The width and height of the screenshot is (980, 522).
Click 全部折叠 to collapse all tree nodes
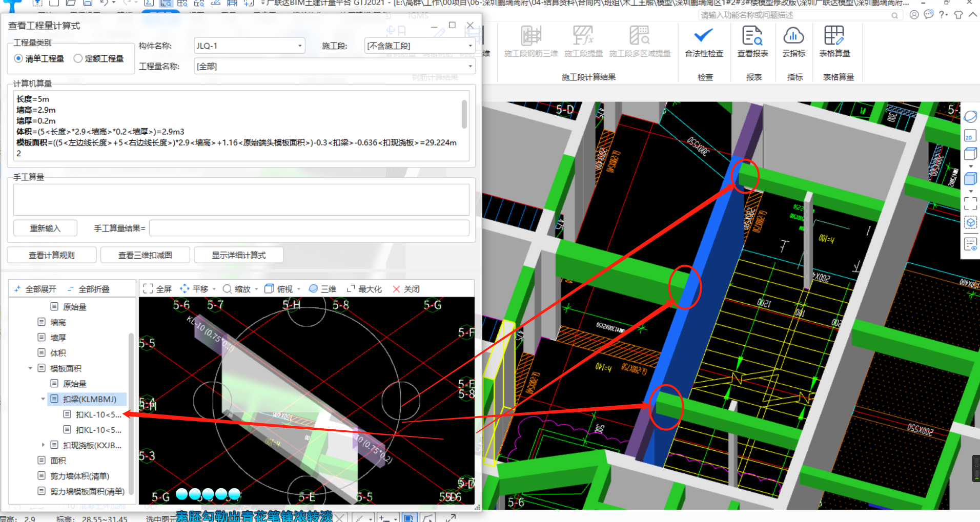click(x=89, y=289)
